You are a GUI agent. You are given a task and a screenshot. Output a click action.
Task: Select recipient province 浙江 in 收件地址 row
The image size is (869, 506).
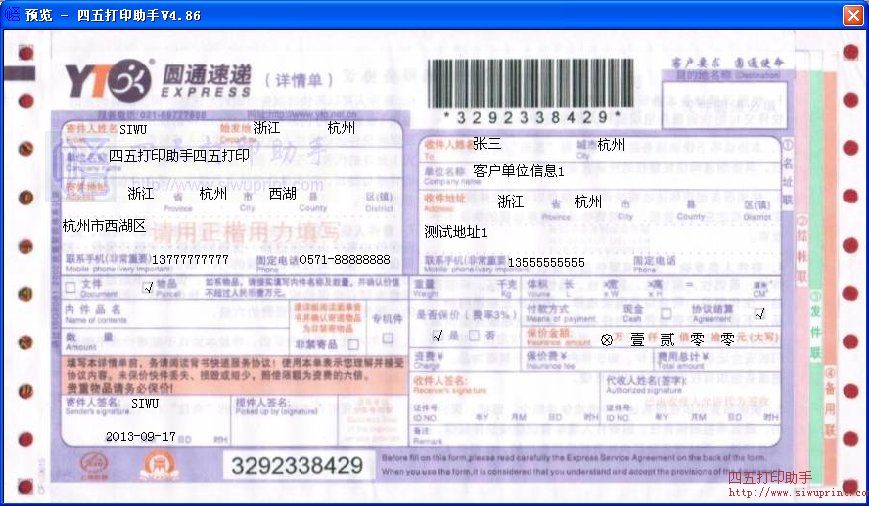510,202
